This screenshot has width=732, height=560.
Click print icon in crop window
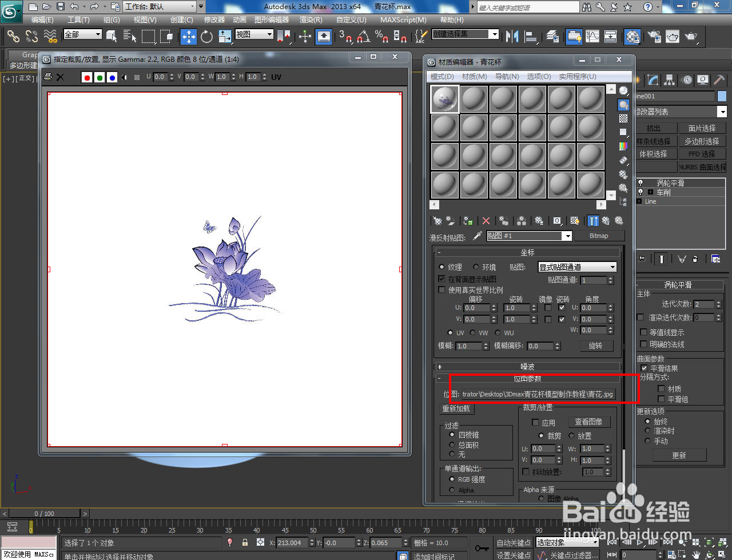coord(49,77)
